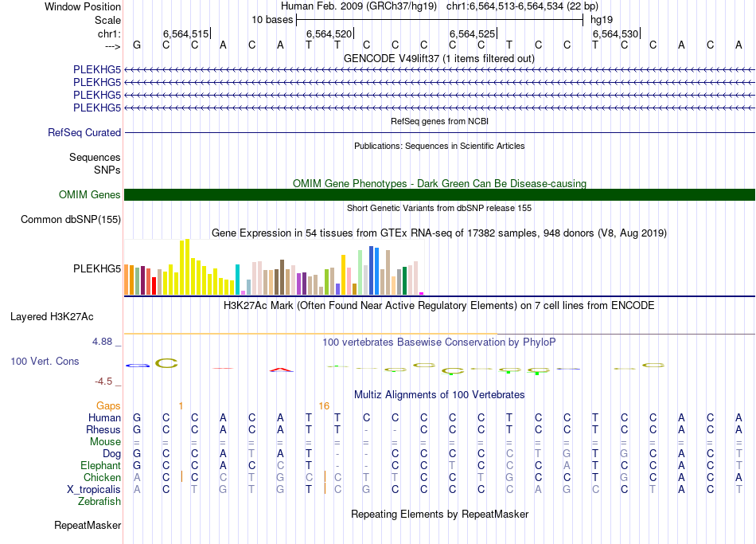Select the RepeatMasker track label
The image size is (756, 544).
click(x=88, y=526)
